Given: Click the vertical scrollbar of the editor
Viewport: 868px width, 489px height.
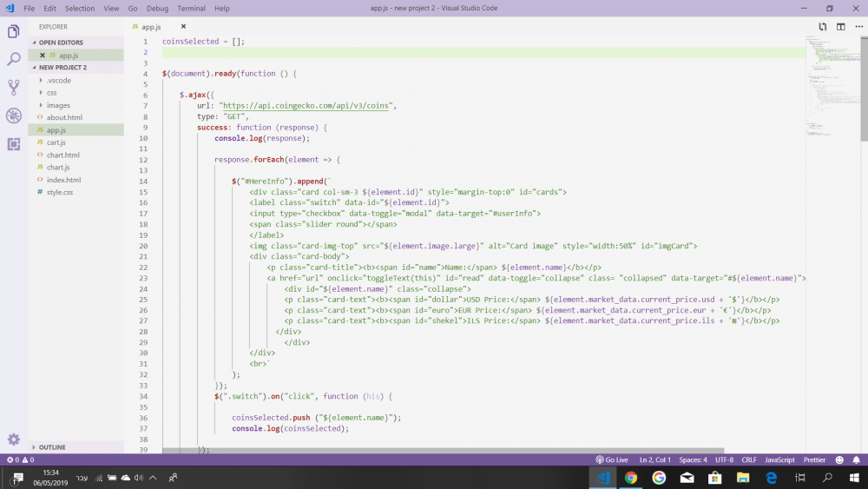Looking at the screenshot, I should pyautogui.click(x=865, y=89).
